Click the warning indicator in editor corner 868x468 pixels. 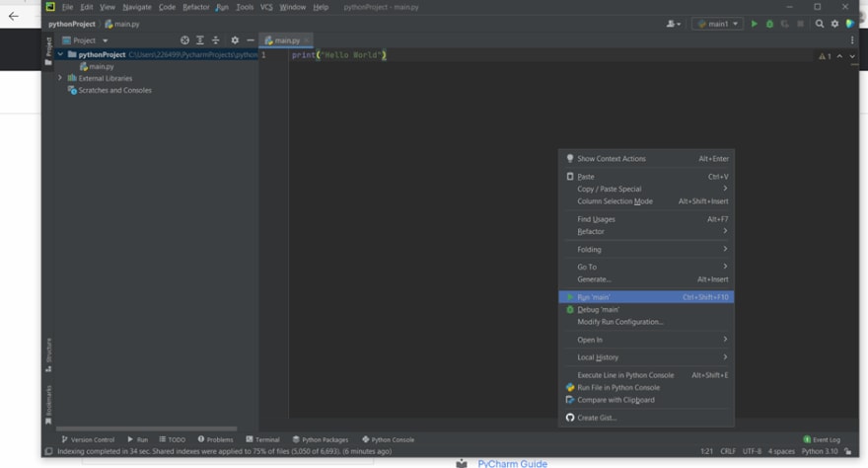coord(825,56)
